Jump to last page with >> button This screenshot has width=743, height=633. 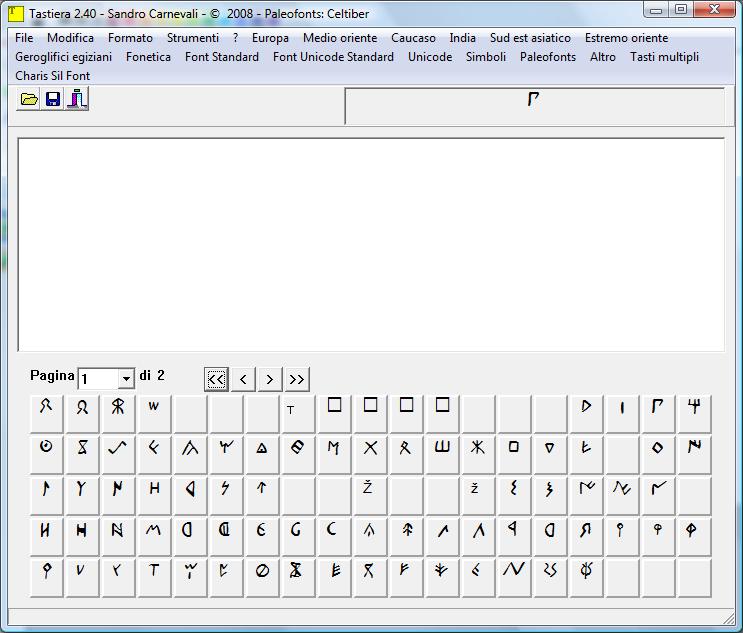(297, 379)
